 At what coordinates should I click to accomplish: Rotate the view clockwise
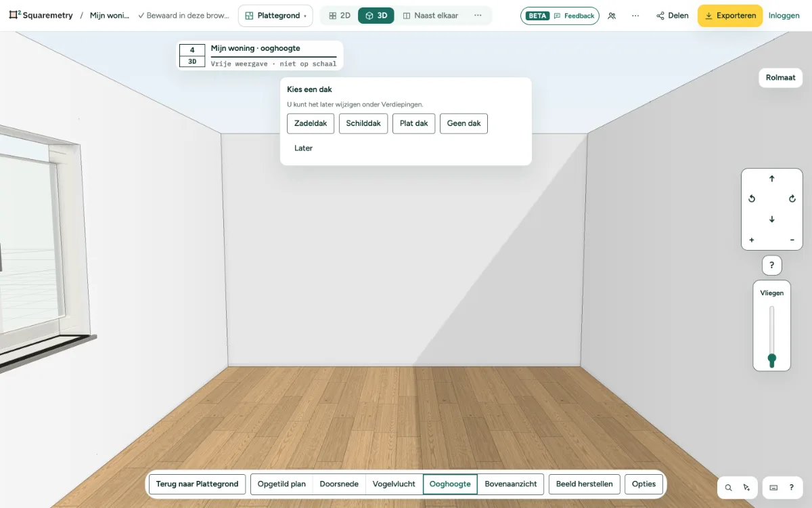pos(792,199)
